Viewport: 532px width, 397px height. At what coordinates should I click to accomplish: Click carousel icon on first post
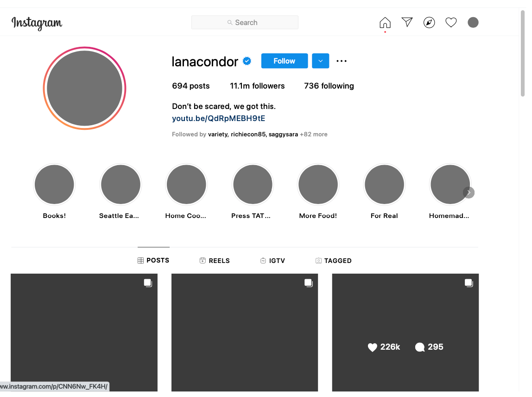147,283
